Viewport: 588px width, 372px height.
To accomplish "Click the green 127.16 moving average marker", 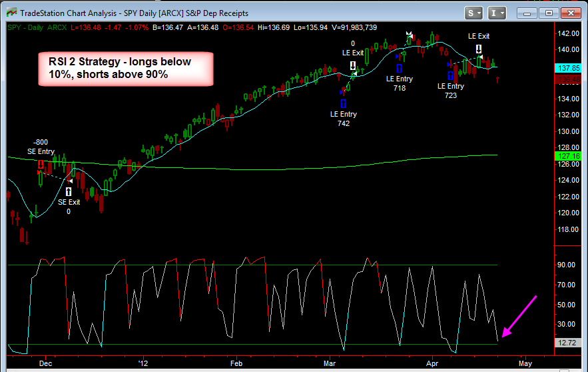I will point(568,156).
